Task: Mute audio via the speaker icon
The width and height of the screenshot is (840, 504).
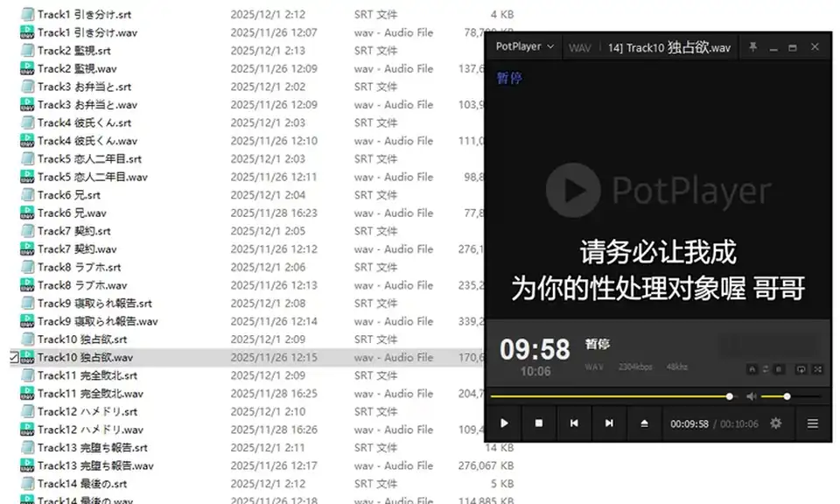Action: (752, 396)
